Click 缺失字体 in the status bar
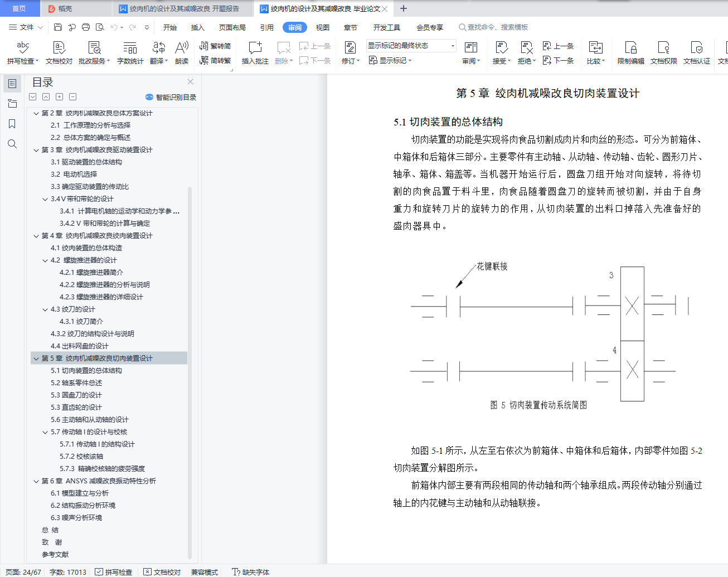 pos(250,572)
